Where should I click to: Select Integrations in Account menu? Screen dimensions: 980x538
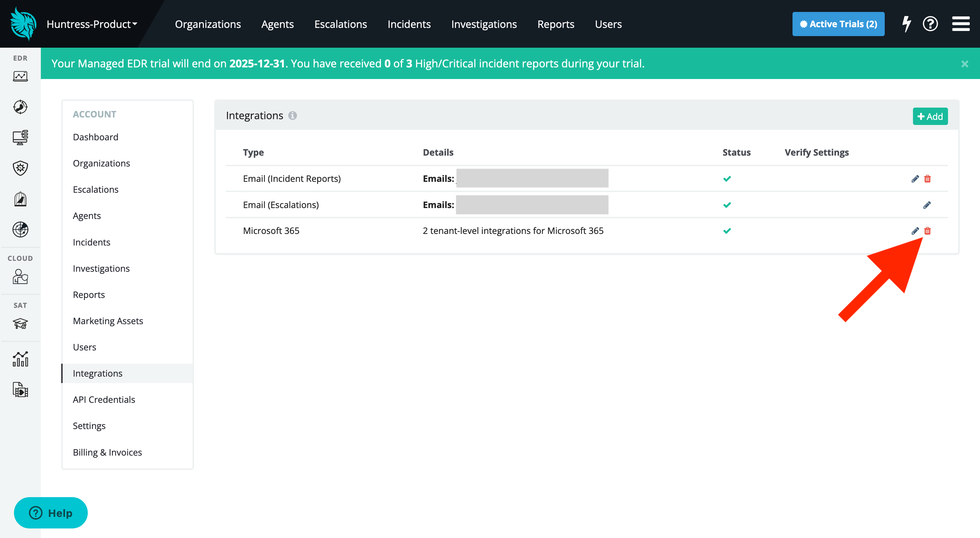point(127,373)
